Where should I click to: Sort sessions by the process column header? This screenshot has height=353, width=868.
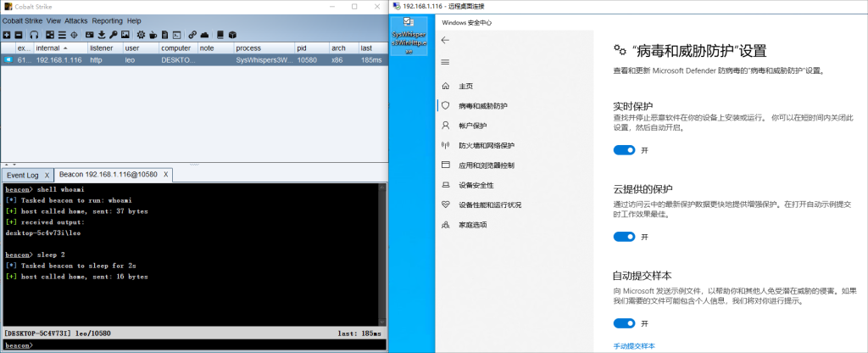(x=264, y=48)
